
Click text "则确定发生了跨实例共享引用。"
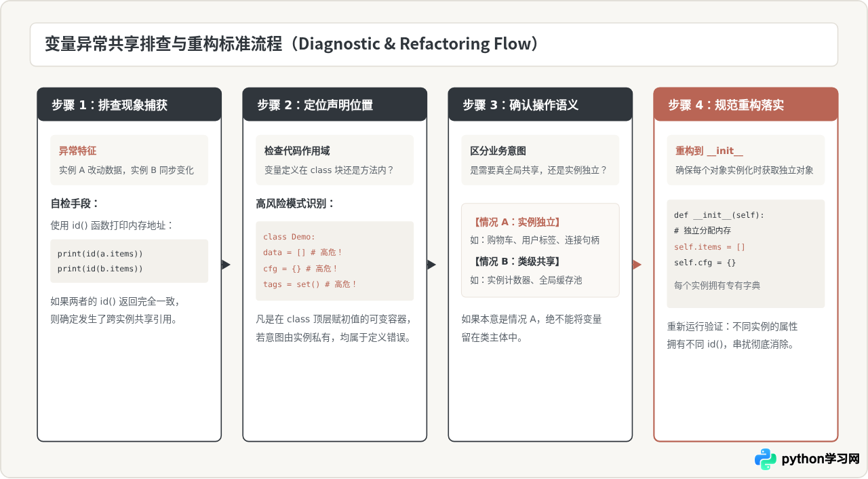pyautogui.click(x=113, y=319)
